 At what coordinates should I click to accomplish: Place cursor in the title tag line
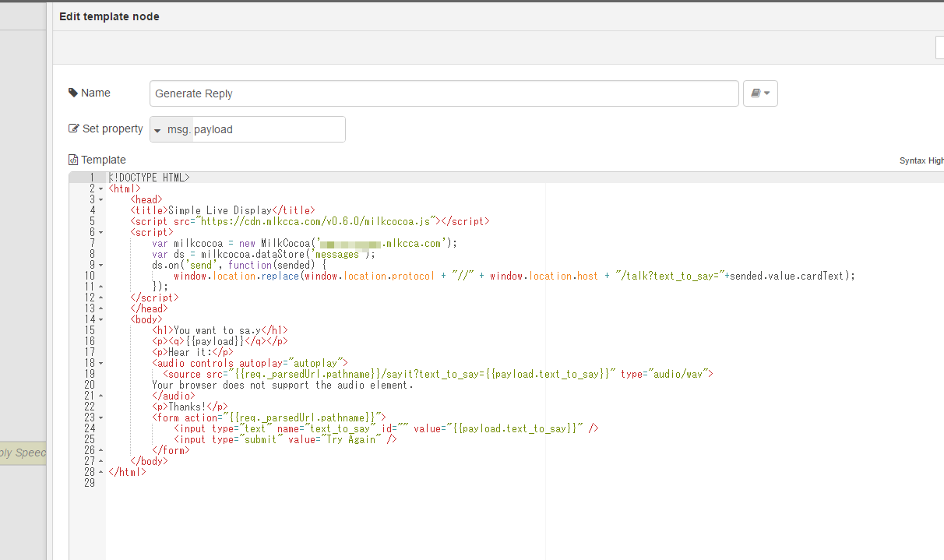tap(234, 210)
